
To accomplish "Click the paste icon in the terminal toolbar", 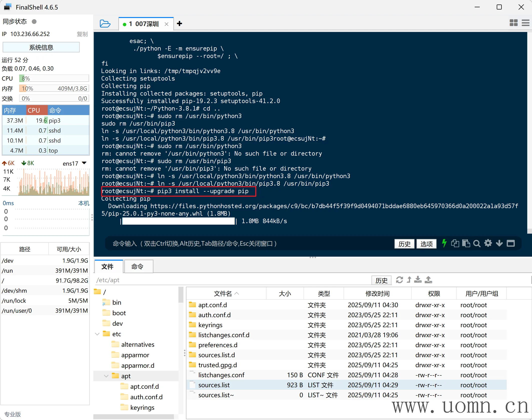I will click(466, 243).
